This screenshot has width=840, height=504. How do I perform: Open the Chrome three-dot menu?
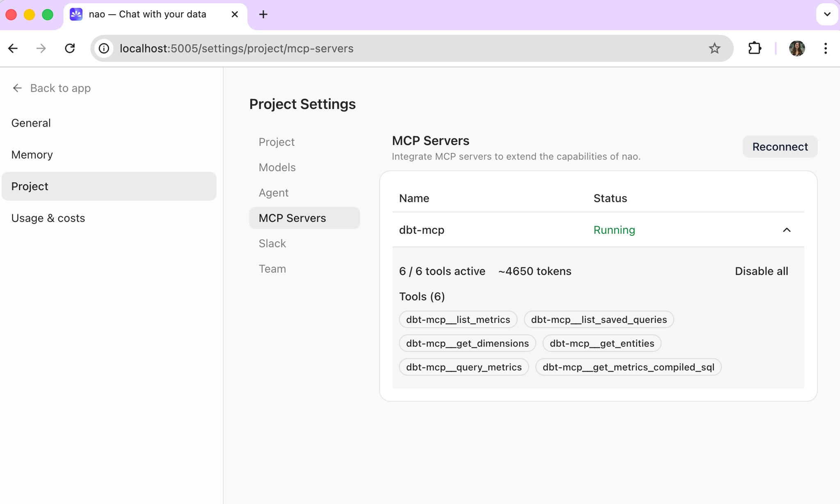click(825, 48)
